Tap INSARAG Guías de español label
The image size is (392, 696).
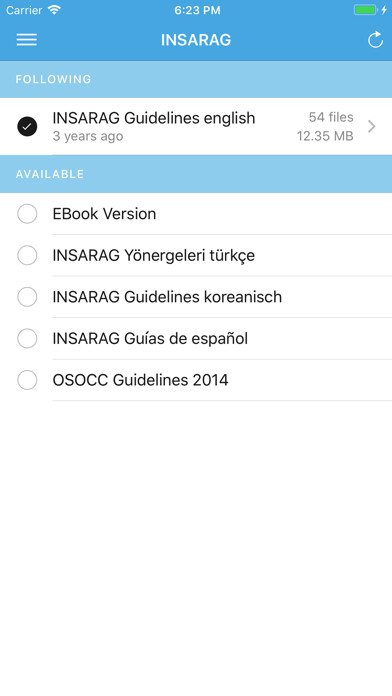150,339
